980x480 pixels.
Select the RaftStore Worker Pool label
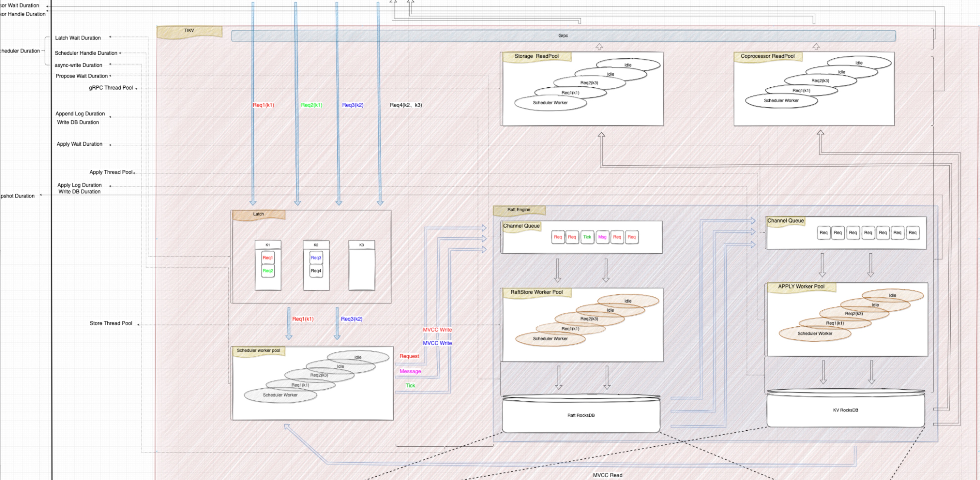point(536,292)
